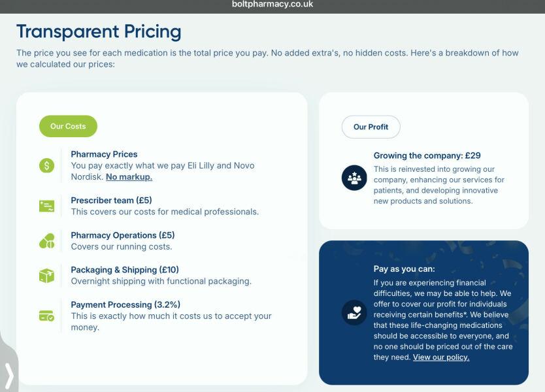Click the boltpharmacy.co.uk address bar
The image size is (545, 392).
click(272, 5)
